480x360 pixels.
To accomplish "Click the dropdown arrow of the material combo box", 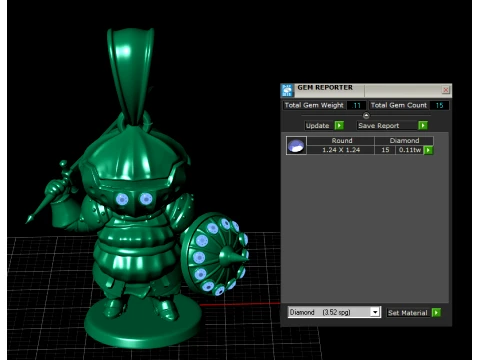I will click(375, 312).
